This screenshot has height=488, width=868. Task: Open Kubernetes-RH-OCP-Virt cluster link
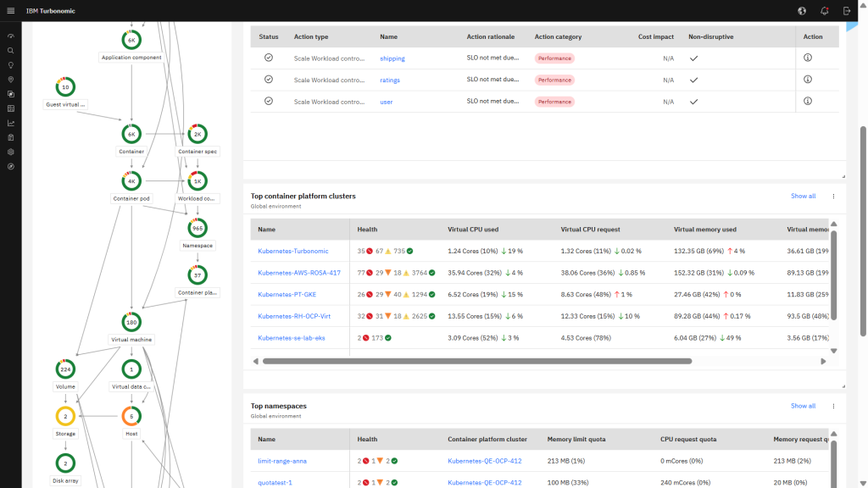point(294,317)
